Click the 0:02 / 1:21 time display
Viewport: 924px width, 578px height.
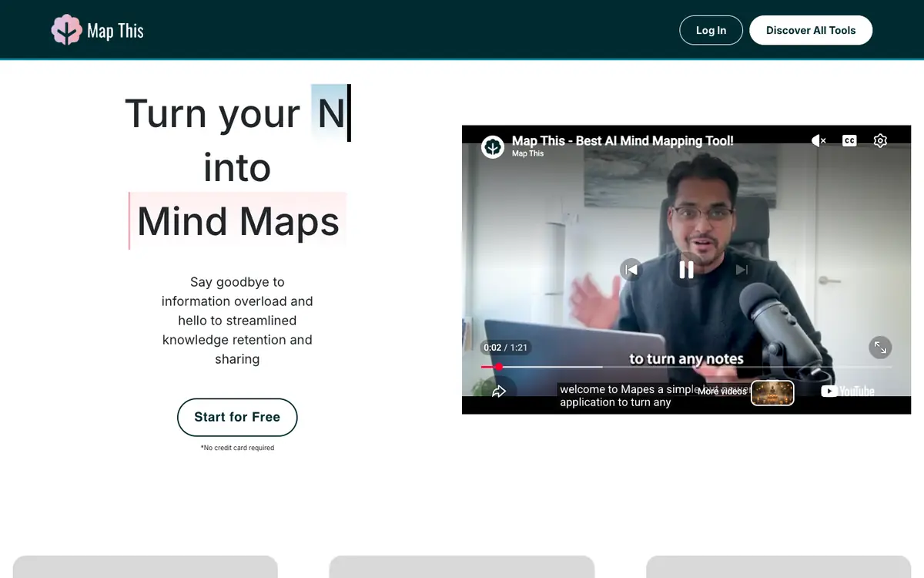[x=506, y=348]
